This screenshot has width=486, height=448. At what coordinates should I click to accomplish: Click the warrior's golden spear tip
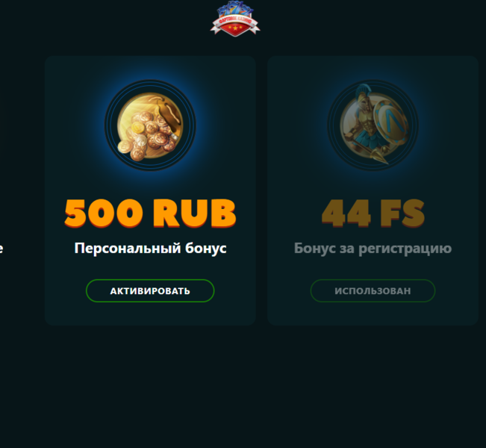click(x=381, y=158)
